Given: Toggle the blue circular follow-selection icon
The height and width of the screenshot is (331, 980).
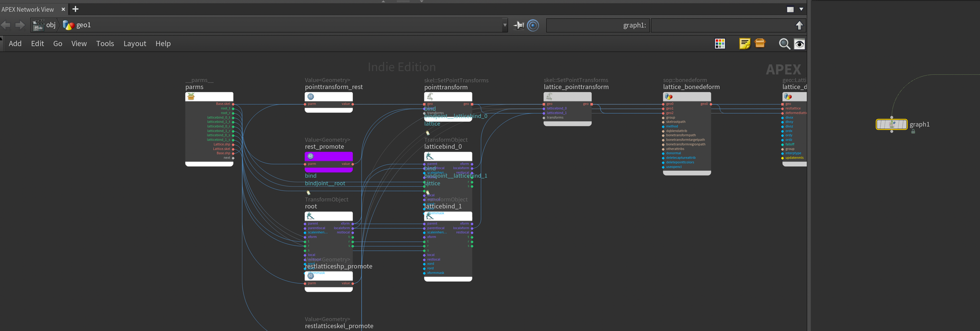Looking at the screenshot, I should (x=533, y=25).
